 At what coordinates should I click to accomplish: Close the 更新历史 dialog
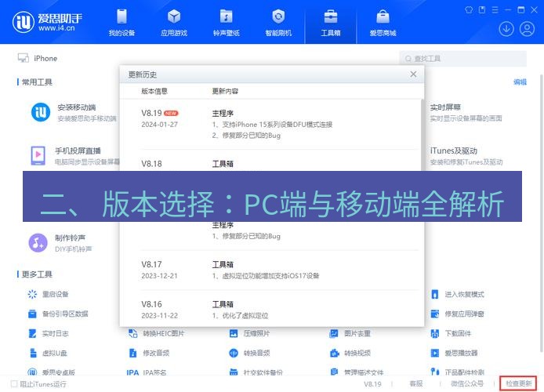tap(413, 74)
